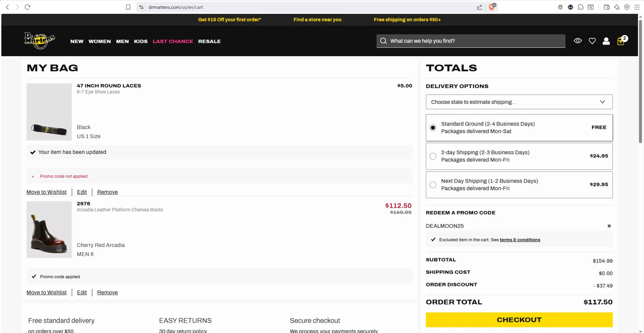The image size is (644, 333).
Task: Open the MEN menu
Action: click(122, 41)
